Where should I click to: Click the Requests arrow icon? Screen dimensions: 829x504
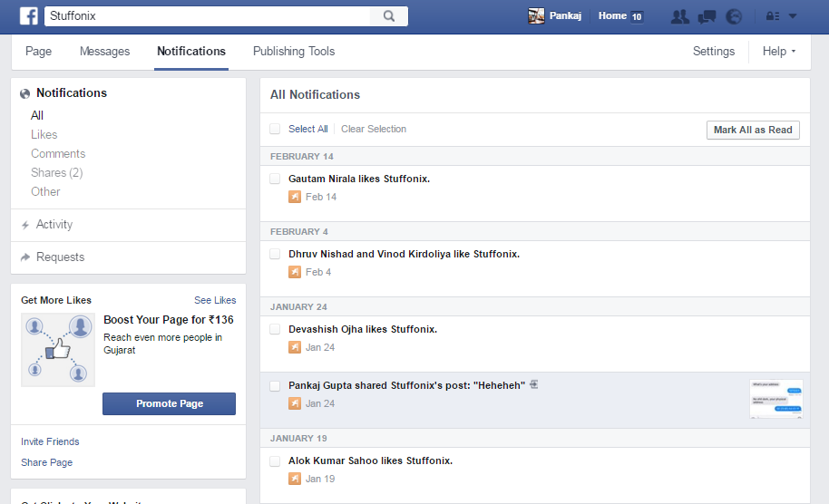click(24, 257)
